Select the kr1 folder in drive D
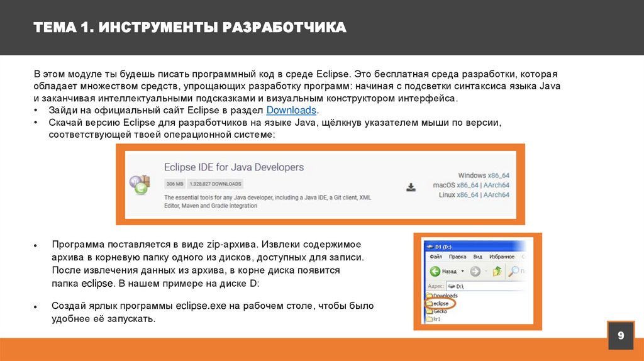This screenshot has width=644, height=361. (x=433, y=319)
